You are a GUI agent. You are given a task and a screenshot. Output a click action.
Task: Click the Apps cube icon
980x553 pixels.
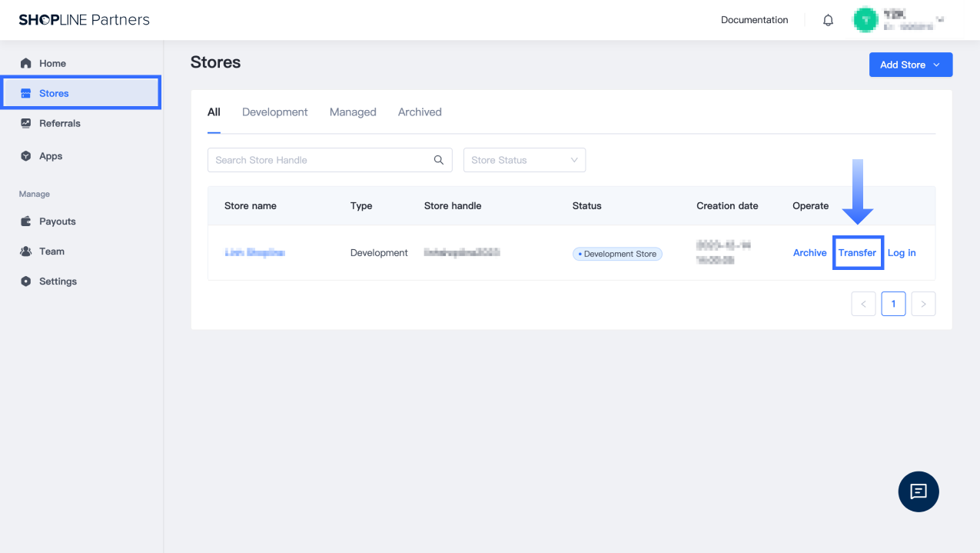(x=26, y=156)
